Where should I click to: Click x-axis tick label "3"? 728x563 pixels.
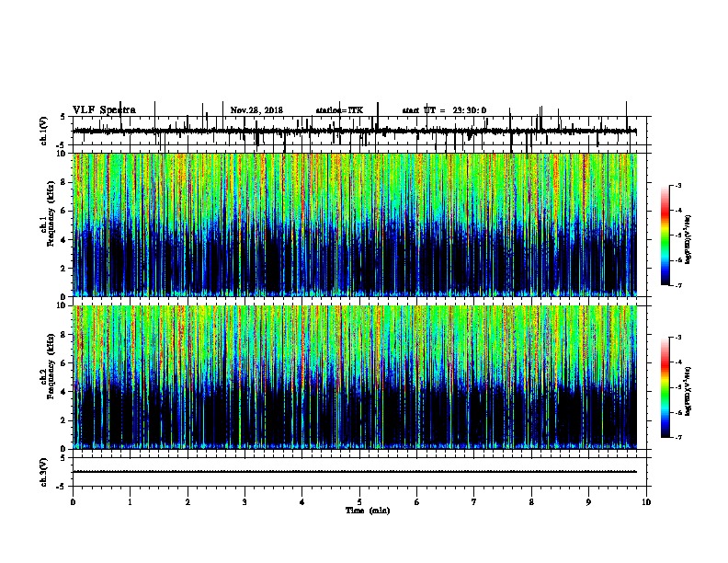(245, 502)
